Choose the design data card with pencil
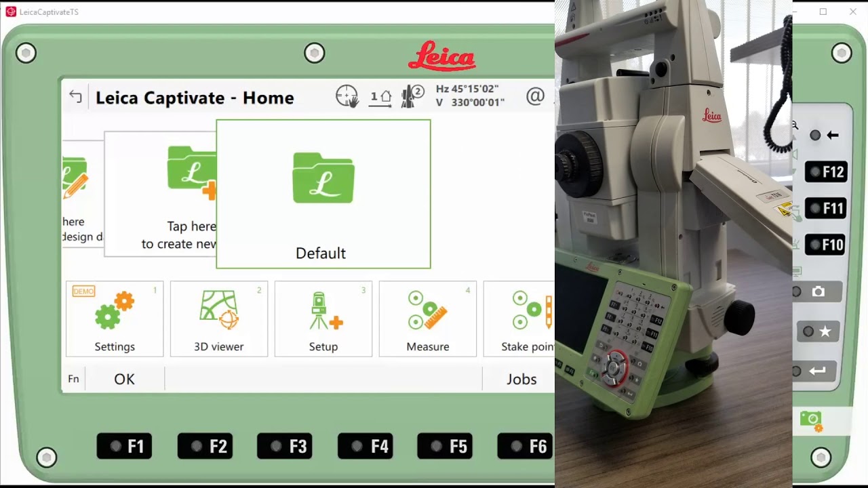 (83, 194)
